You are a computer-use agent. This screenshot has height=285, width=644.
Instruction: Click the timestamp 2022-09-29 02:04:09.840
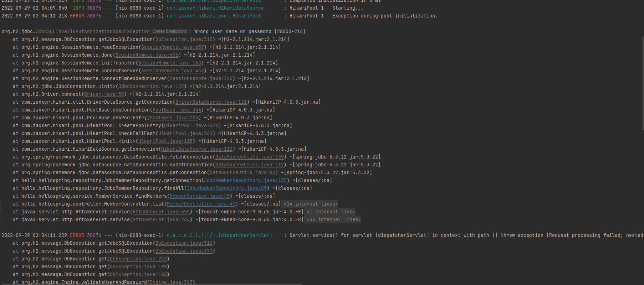pos(34,8)
